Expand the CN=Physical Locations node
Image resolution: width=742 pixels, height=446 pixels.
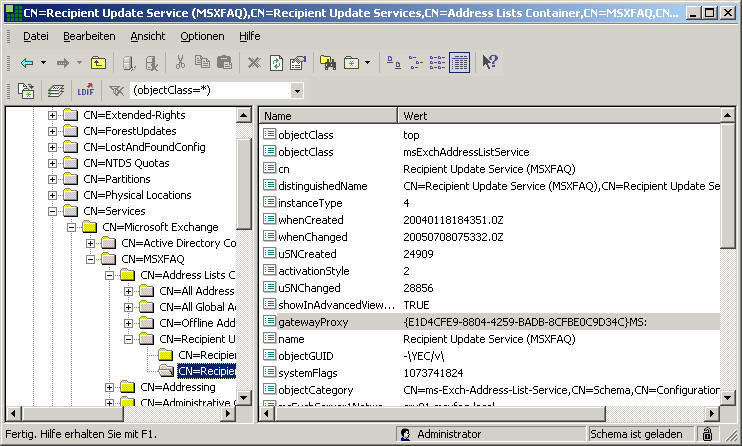pos(53,195)
